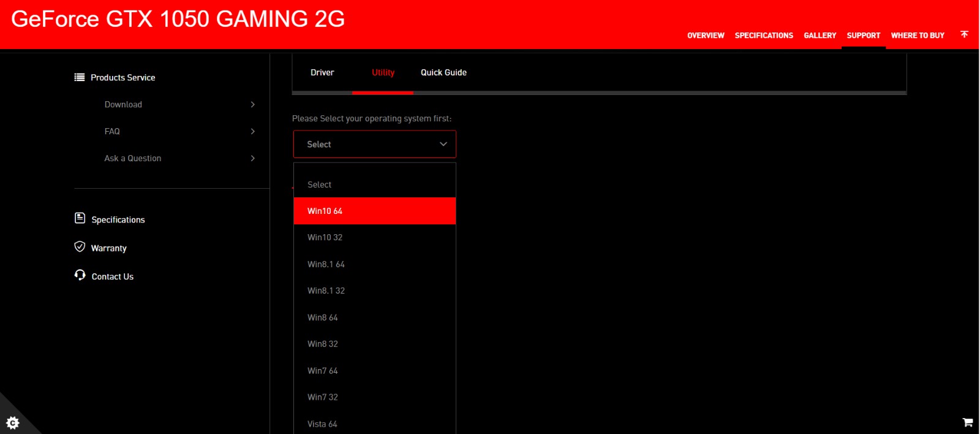Select Win10 64 from the OS list

[375, 211]
